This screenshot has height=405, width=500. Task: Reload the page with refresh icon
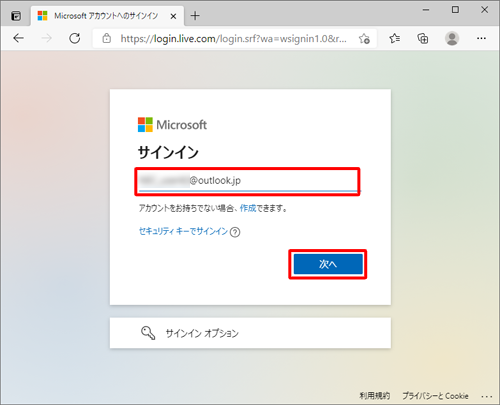[x=75, y=38]
